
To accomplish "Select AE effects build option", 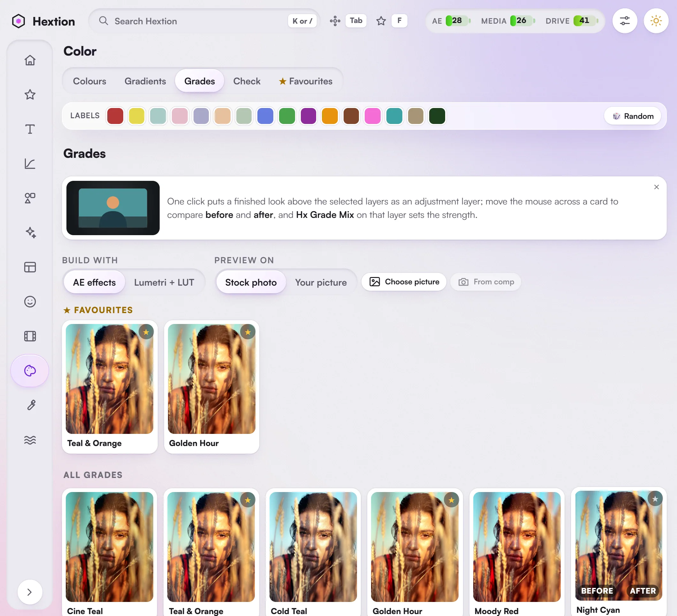I will coord(94,282).
